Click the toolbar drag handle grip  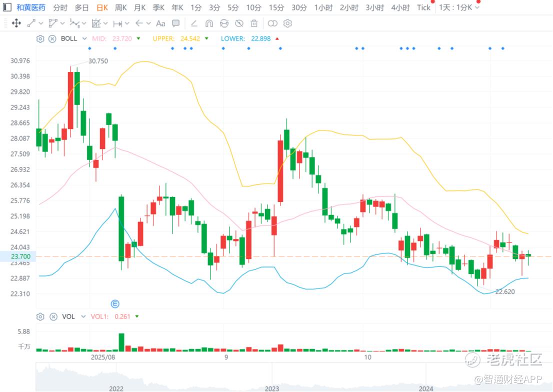(5, 23)
